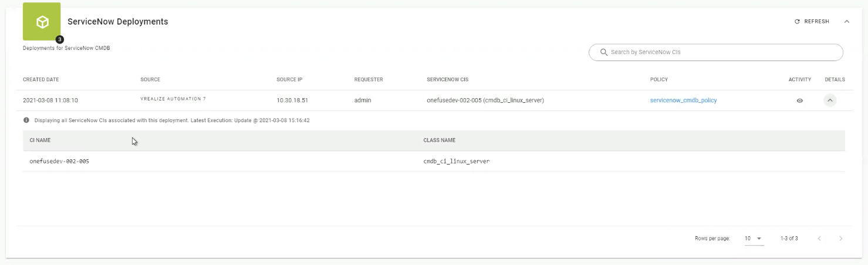Click the vRealize Automation 7 source cell
This screenshot has width=868, height=265.
[173, 99]
